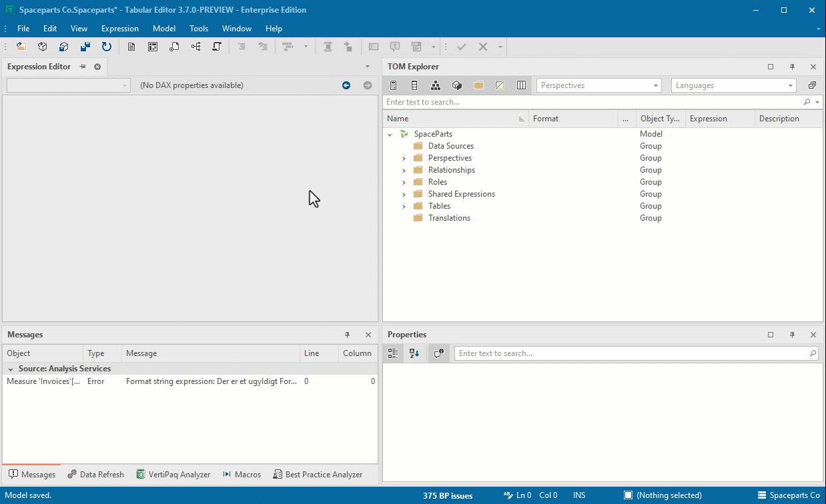Expand the Tables group in TOM Explorer
Image resolution: width=826 pixels, height=504 pixels.
click(x=404, y=205)
